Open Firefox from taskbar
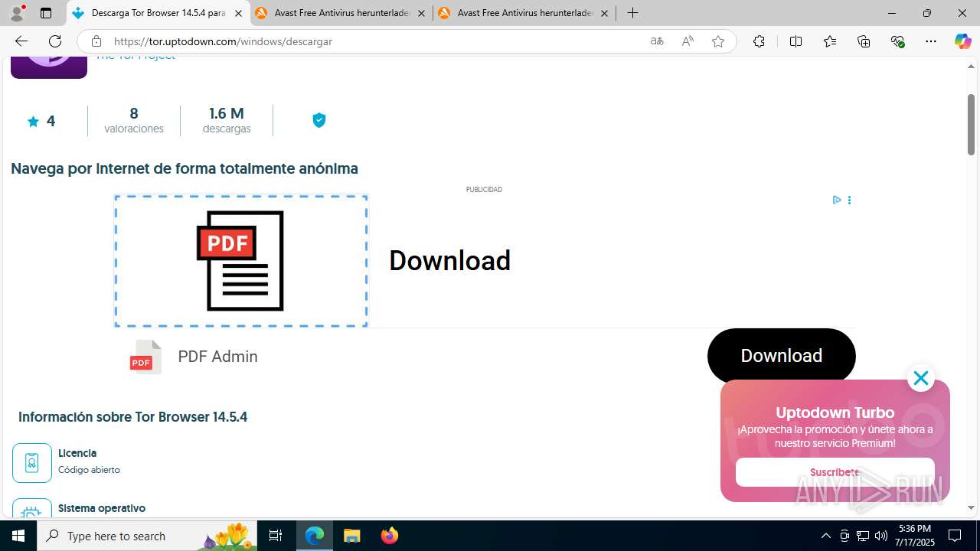 [390, 536]
